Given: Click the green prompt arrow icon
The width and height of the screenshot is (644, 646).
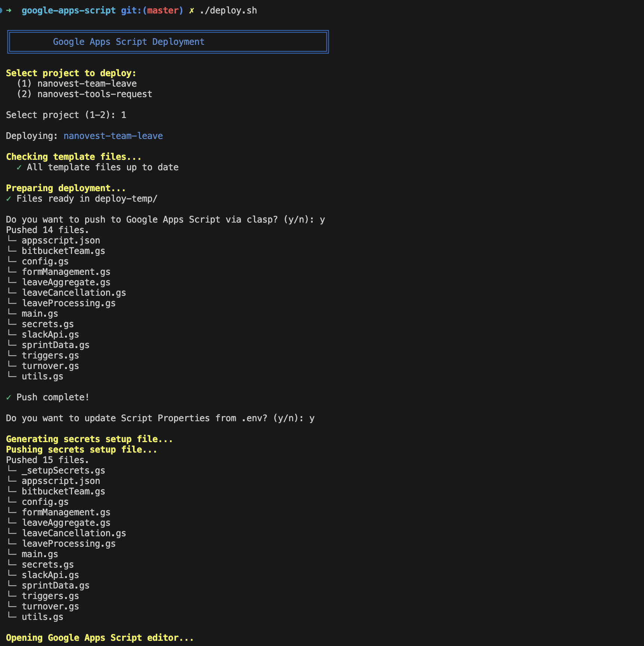Looking at the screenshot, I should click(8, 10).
